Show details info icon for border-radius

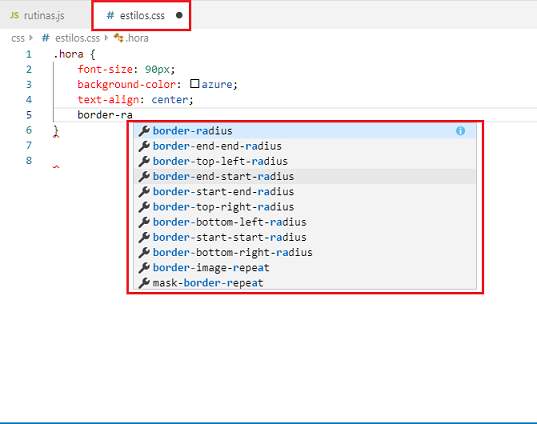click(x=460, y=130)
